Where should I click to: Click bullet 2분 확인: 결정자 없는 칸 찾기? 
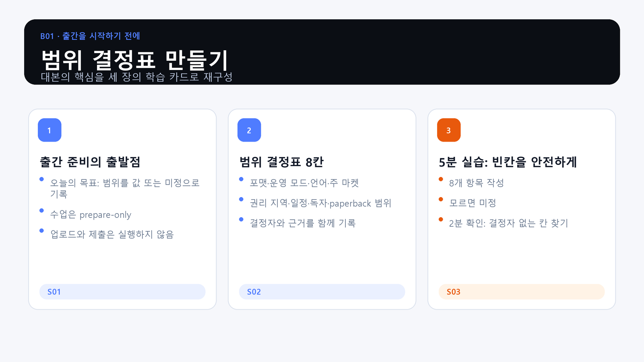pyautogui.click(x=509, y=223)
